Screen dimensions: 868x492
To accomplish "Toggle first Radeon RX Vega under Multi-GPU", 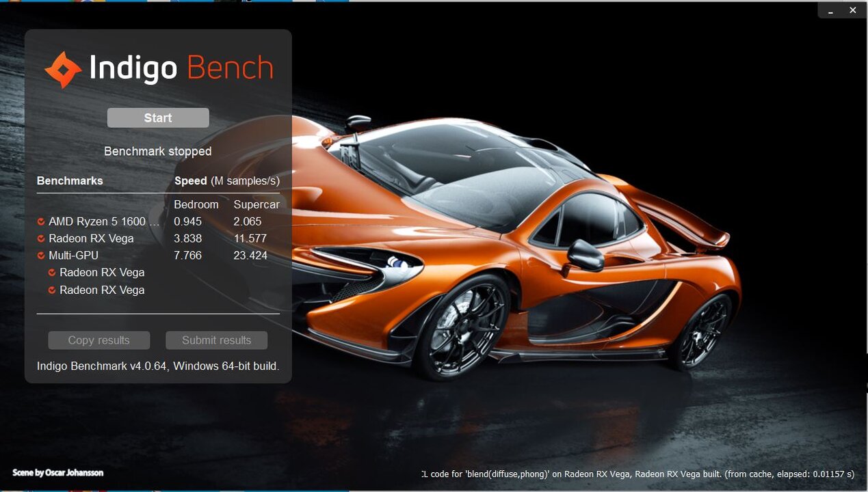I will (x=53, y=273).
